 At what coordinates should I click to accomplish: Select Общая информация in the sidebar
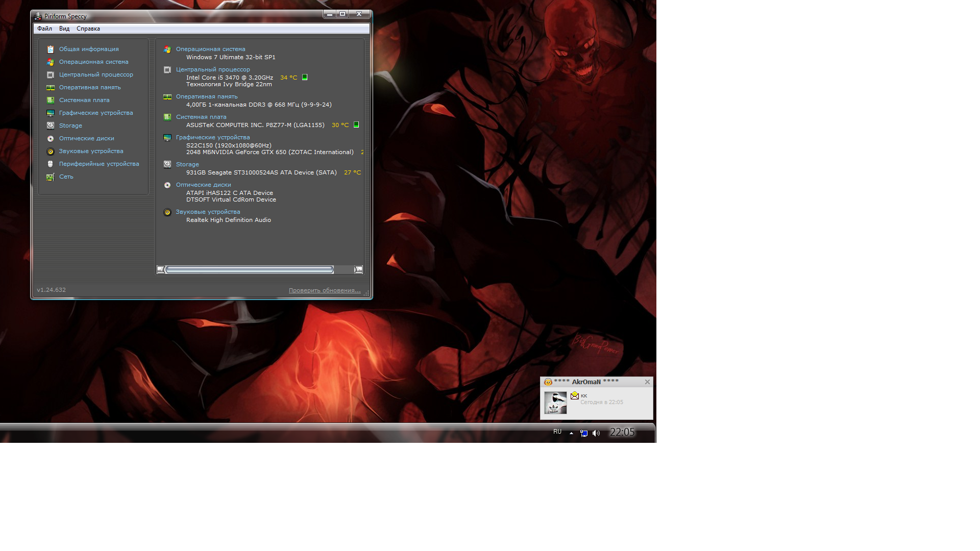(x=89, y=49)
